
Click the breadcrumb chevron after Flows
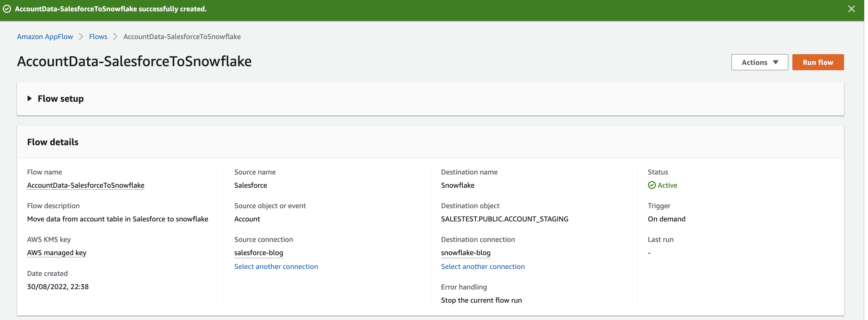pos(115,37)
